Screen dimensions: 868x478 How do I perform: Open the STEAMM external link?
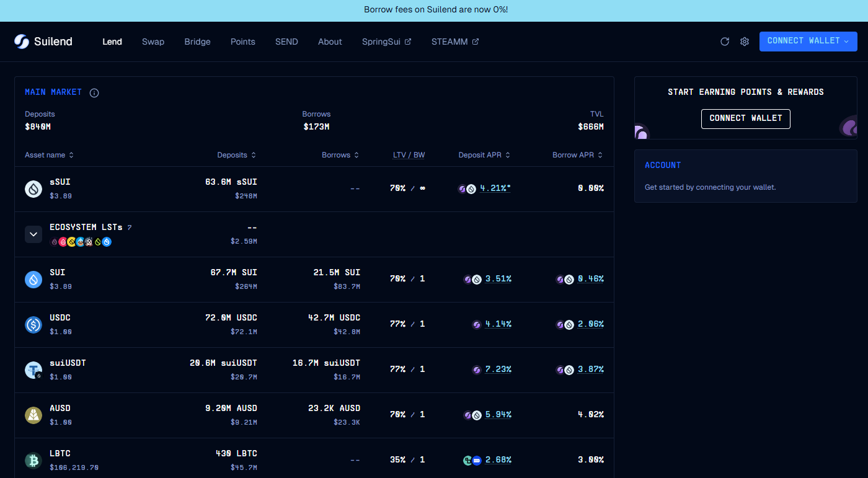[455, 42]
